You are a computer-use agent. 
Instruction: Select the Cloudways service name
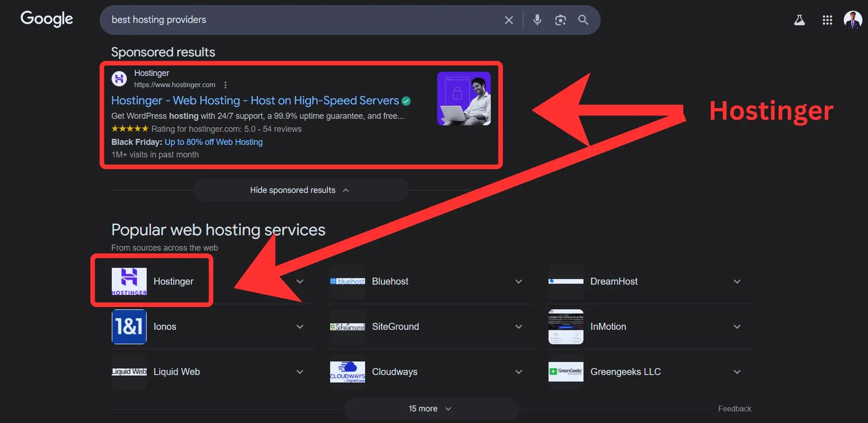point(394,372)
